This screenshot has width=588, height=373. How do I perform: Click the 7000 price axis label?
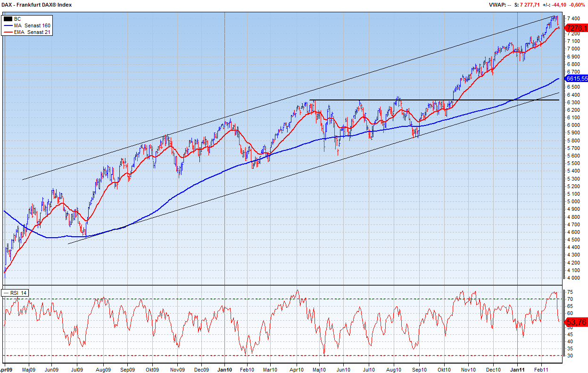point(573,49)
